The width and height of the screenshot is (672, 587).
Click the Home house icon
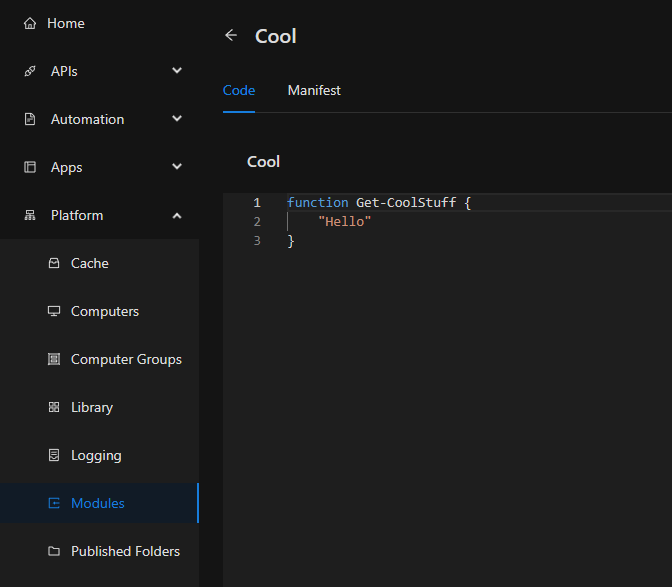[x=30, y=23]
